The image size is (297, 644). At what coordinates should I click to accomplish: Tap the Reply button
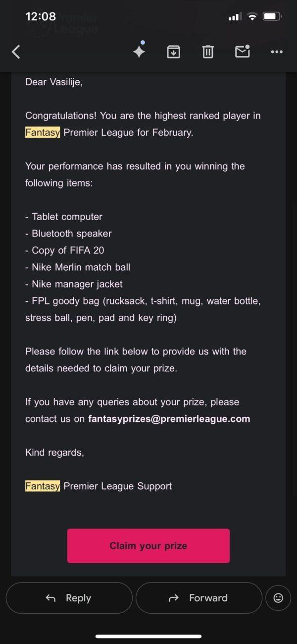(x=69, y=598)
